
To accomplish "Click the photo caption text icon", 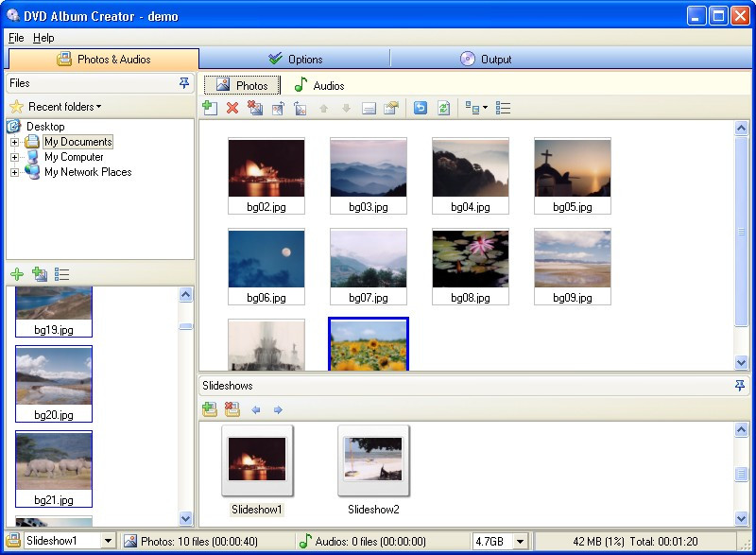I will click(369, 109).
